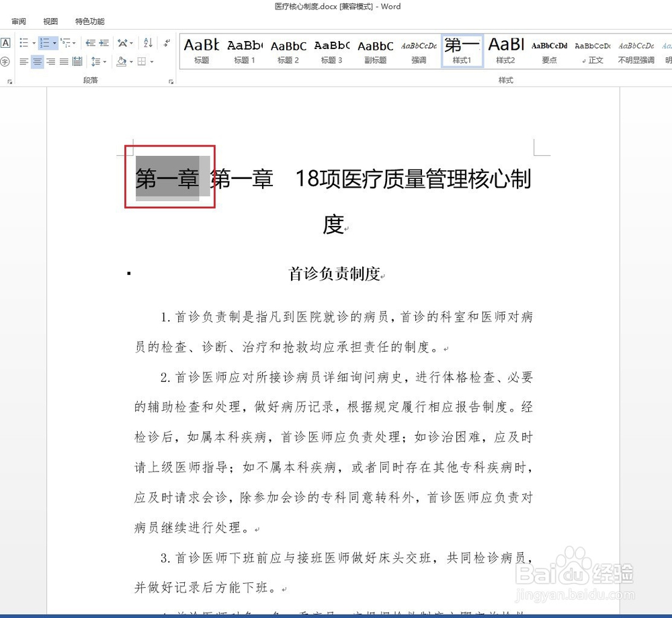
Task: Click the borders icon
Action: [x=142, y=62]
